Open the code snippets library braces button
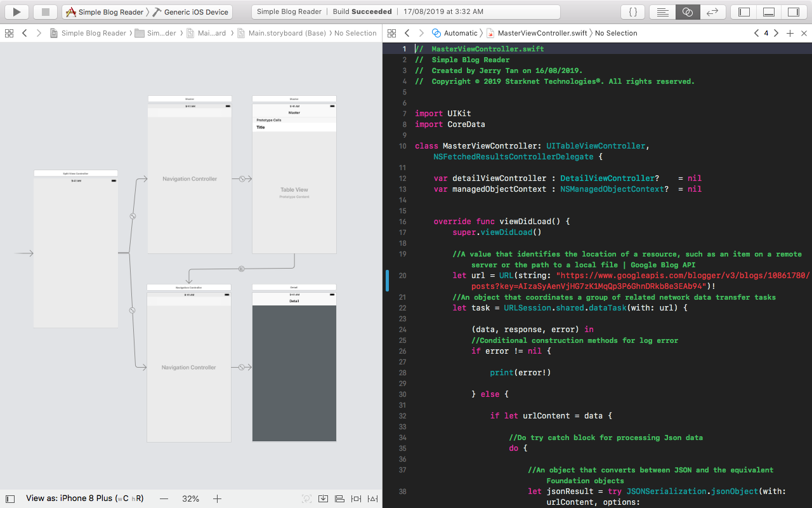The height and width of the screenshot is (508, 812). click(632, 11)
